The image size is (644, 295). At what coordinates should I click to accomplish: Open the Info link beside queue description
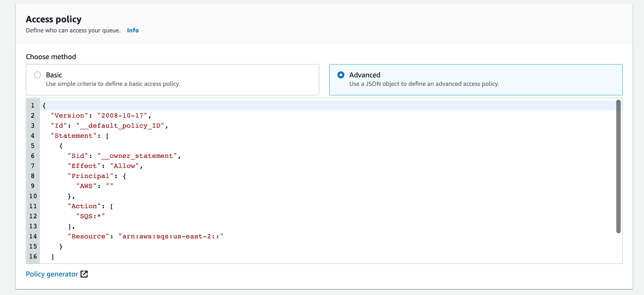[x=133, y=31]
